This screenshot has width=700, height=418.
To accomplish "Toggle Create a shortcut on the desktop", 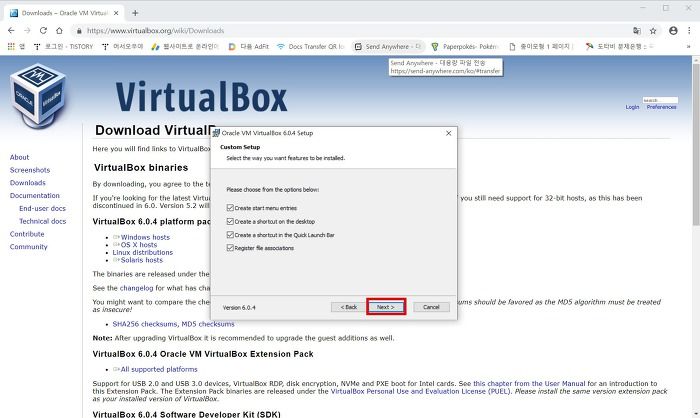I will pos(230,221).
